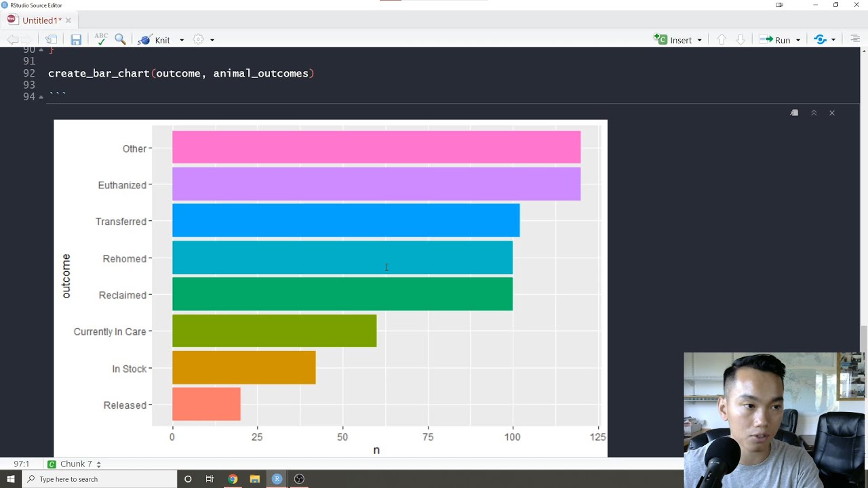Screen dimensions: 868x488
Task: Click the taskbar search box
Action: 100,479
